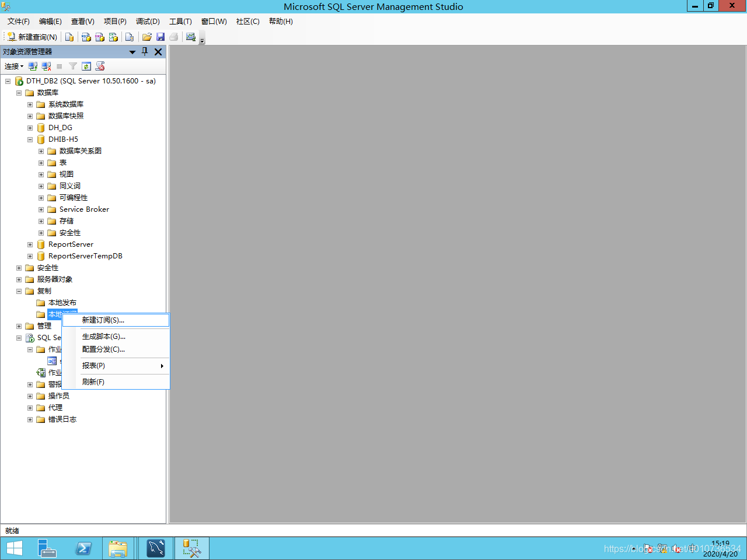Click the Connect Object Explorer icon
747x560 pixels.
(x=33, y=66)
